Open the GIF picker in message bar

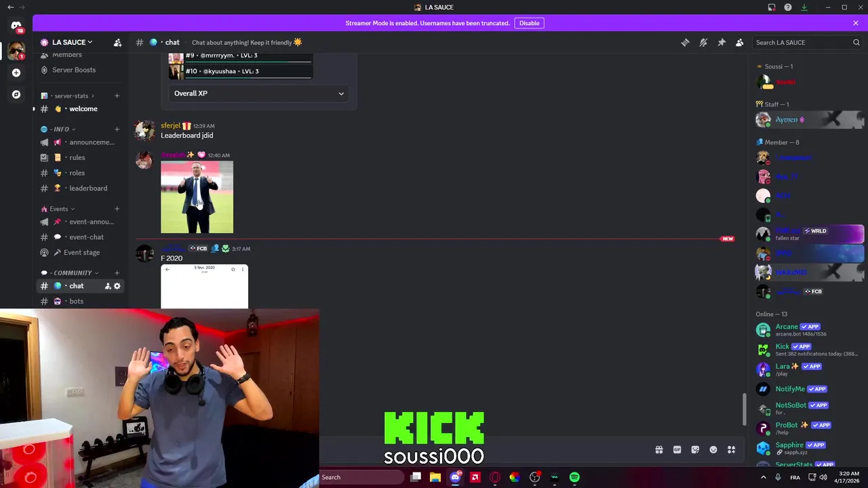click(x=677, y=449)
